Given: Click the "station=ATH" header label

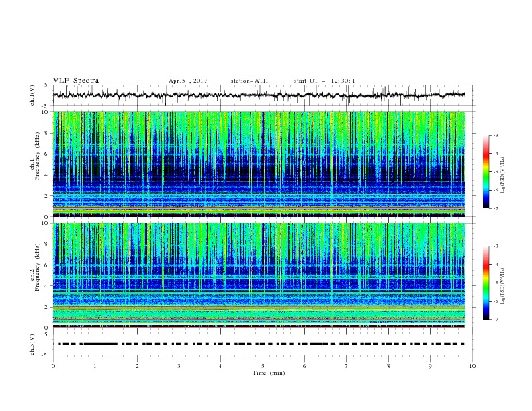Looking at the screenshot, I should click(x=249, y=81).
